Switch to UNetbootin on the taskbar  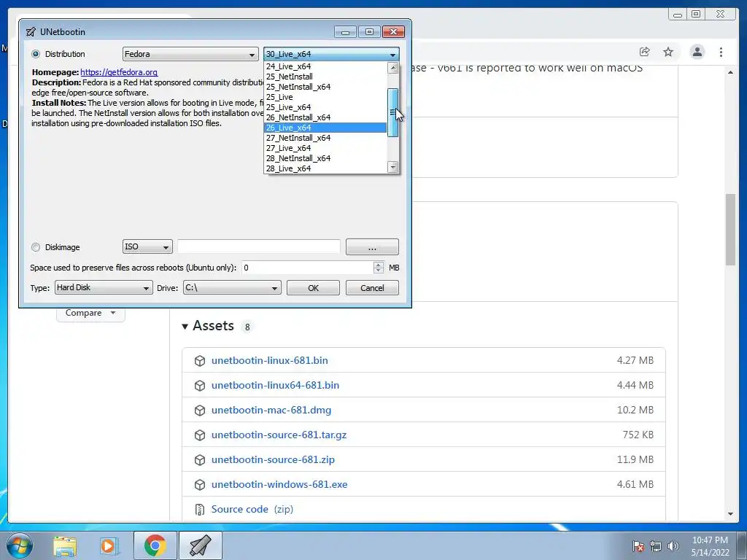coord(200,545)
